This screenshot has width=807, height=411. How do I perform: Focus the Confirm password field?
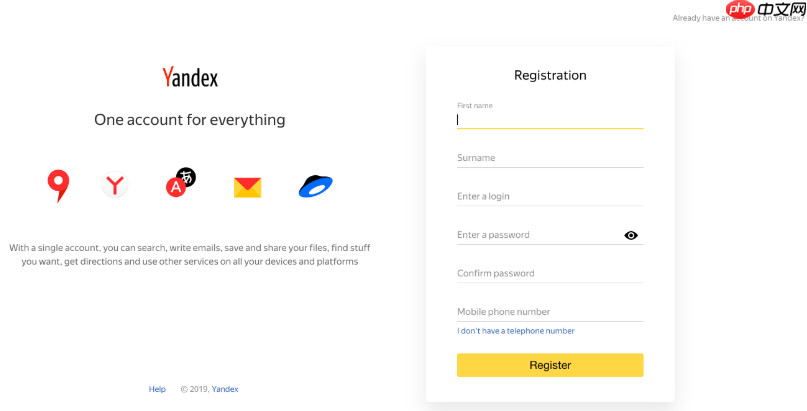click(549, 273)
